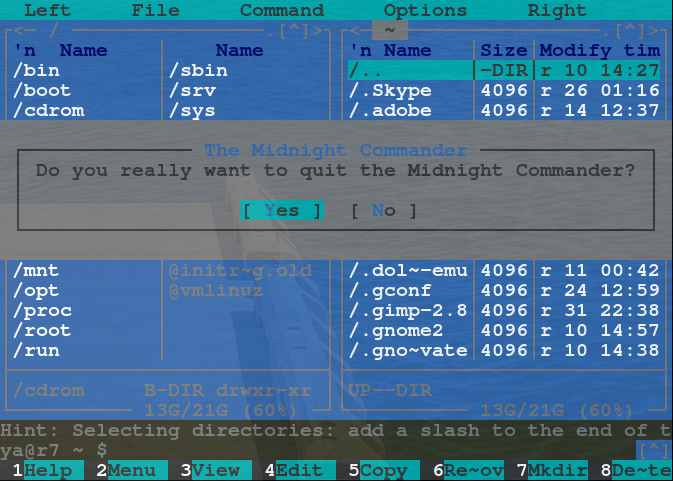Image resolution: width=673 pixels, height=481 pixels.
Task: Click left panel 13G/21G disk usage
Action: (x=220, y=411)
